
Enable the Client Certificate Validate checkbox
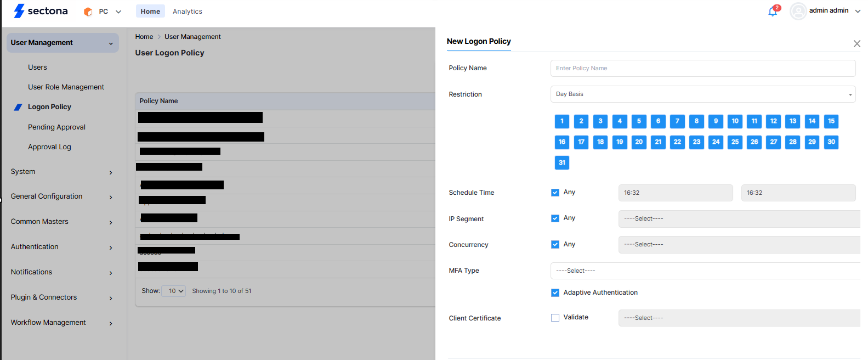[555, 318]
